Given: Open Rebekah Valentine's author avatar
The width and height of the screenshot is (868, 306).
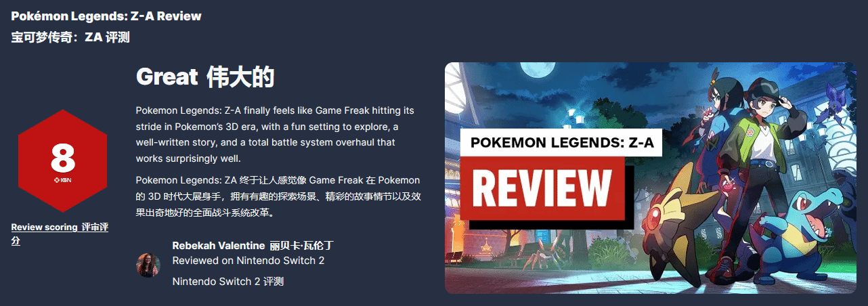Looking at the screenshot, I should [x=148, y=265].
